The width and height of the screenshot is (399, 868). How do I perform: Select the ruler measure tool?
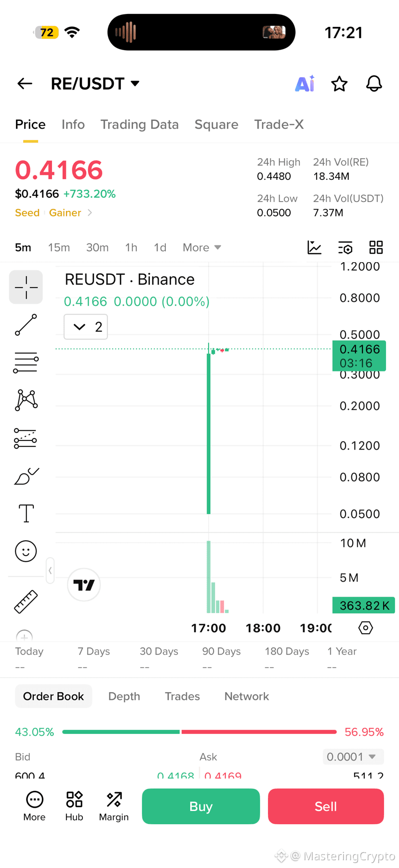point(26,601)
